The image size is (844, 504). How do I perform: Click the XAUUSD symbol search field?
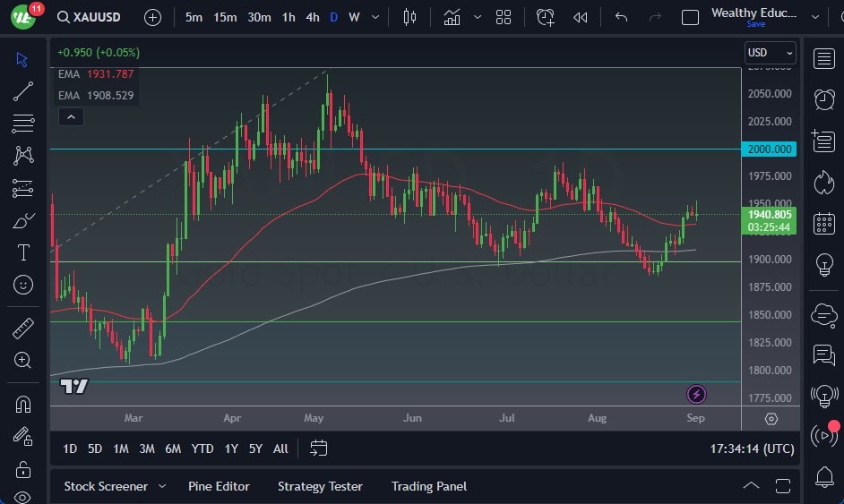[x=92, y=17]
